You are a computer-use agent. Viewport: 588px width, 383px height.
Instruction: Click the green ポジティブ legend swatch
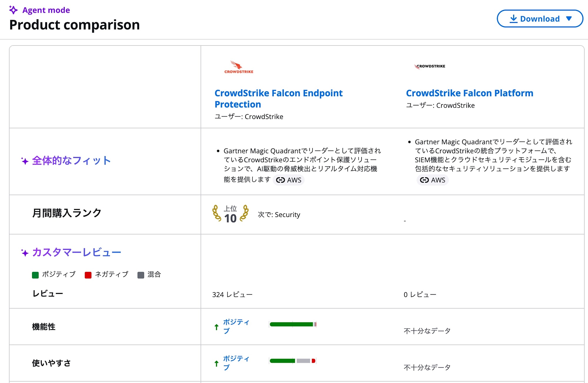click(x=35, y=275)
